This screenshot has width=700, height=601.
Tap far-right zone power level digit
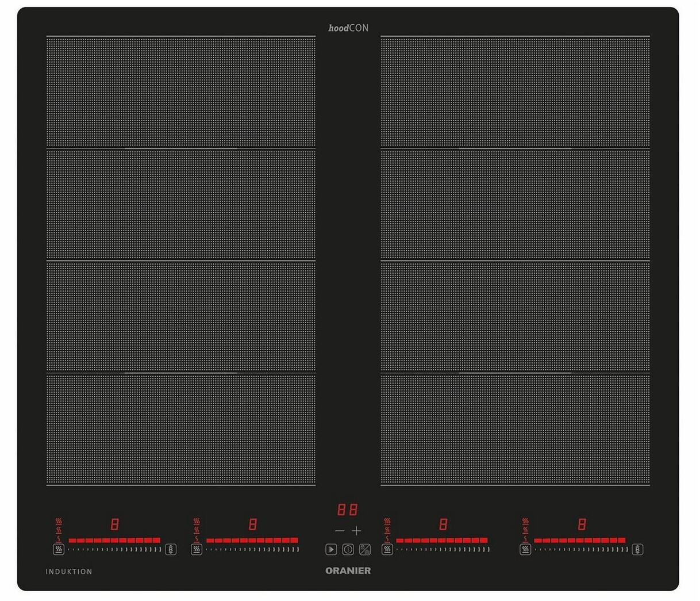(x=582, y=524)
